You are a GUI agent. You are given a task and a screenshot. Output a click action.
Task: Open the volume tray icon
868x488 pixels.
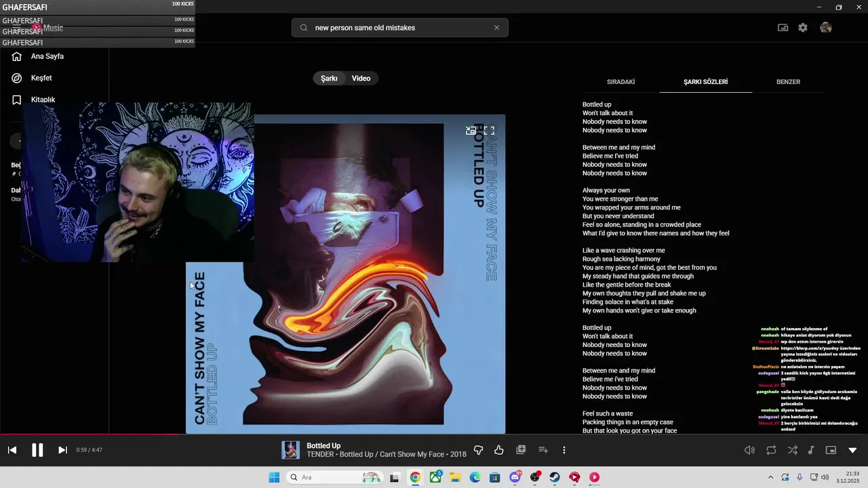[825, 477]
